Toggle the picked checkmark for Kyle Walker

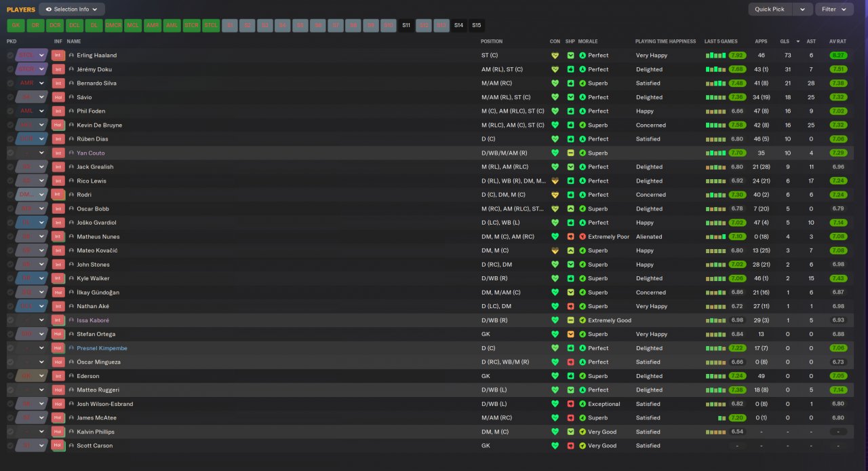(10, 278)
